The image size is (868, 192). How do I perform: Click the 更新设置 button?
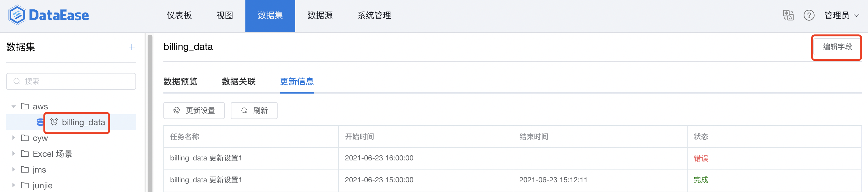194,111
